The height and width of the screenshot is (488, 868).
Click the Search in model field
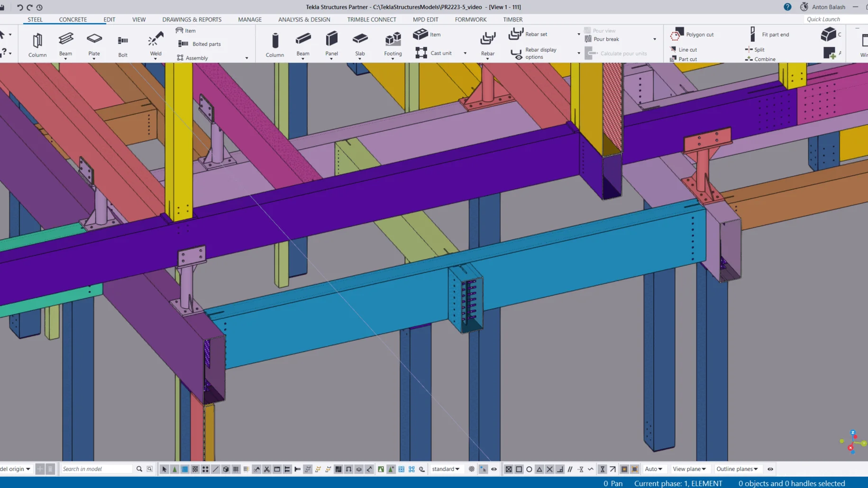tap(97, 469)
